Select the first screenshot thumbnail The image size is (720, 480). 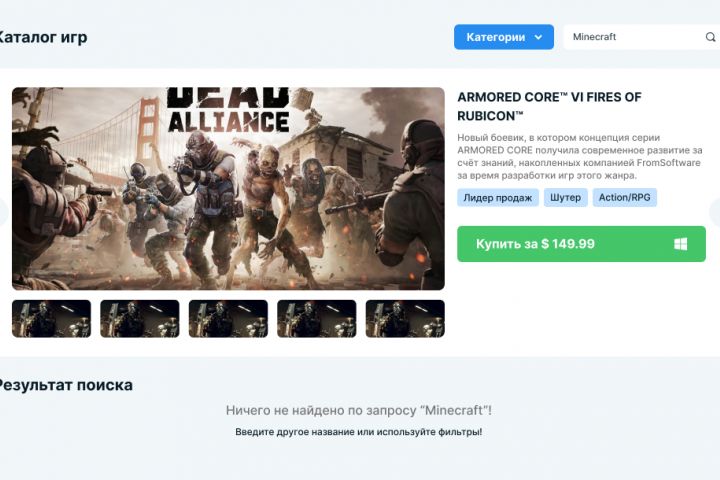click(51, 319)
